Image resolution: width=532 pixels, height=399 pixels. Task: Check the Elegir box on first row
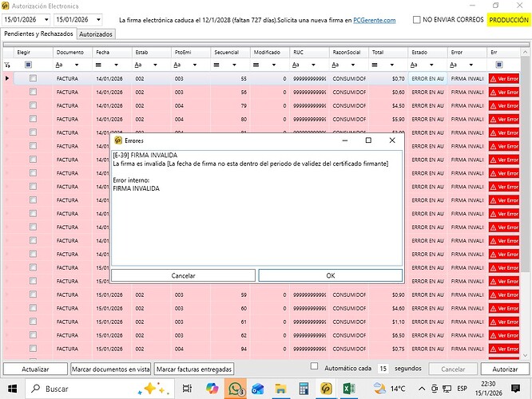pos(33,79)
